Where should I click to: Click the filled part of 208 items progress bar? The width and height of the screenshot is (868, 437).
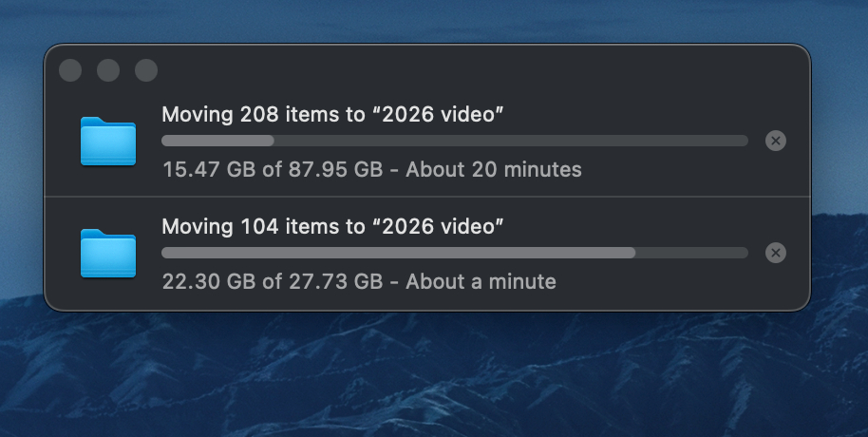(x=217, y=141)
